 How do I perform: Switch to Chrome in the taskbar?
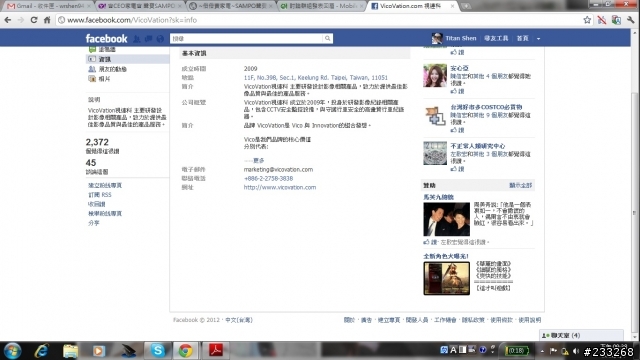[x=185, y=351]
